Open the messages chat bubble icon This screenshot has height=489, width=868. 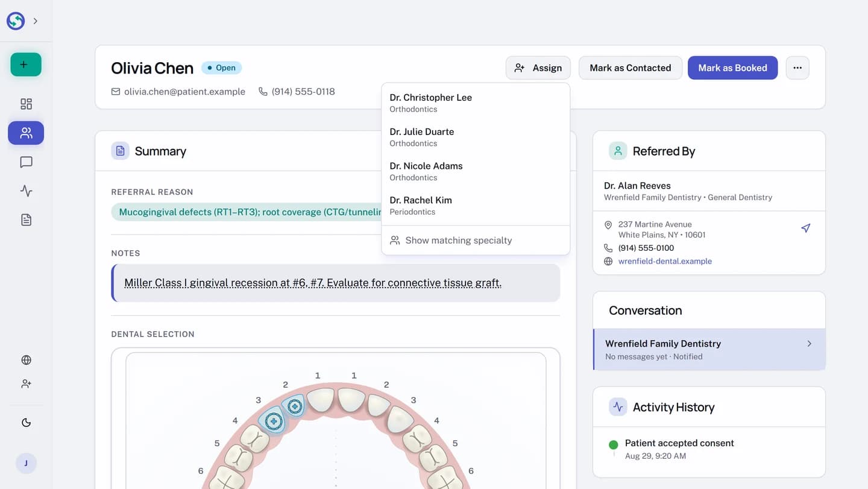(26, 162)
